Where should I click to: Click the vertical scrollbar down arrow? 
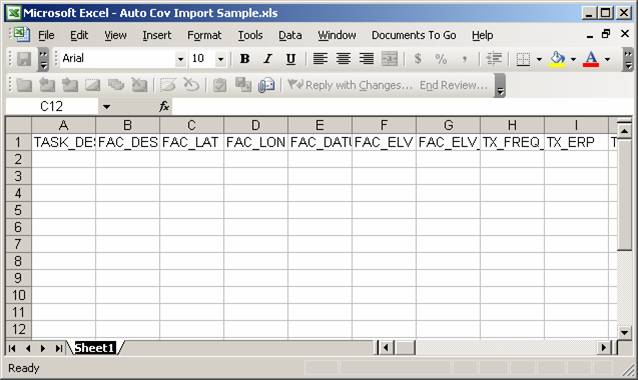point(625,332)
